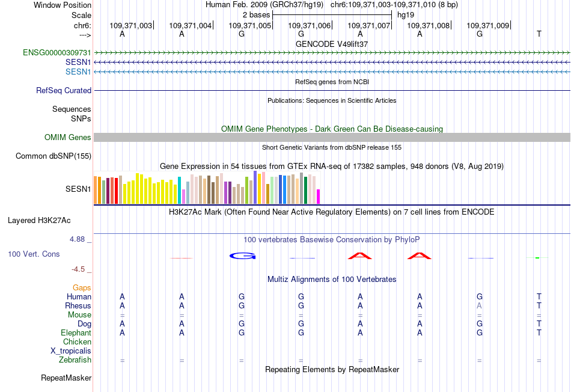Click the 109,371,003 position on the ruler
Viewport: 571px width, 392px height.
[131, 25]
